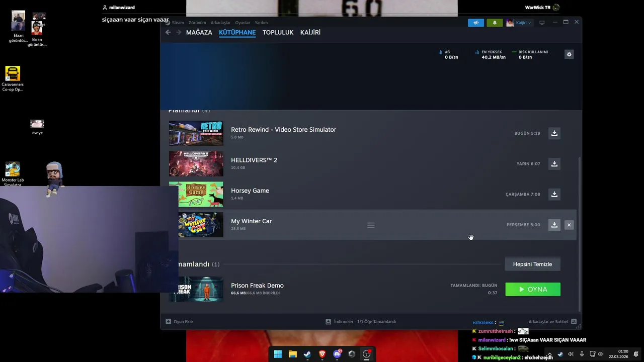Start Horsey Game download now
Image resolution: width=644 pixels, height=362 pixels.
[554, 194]
